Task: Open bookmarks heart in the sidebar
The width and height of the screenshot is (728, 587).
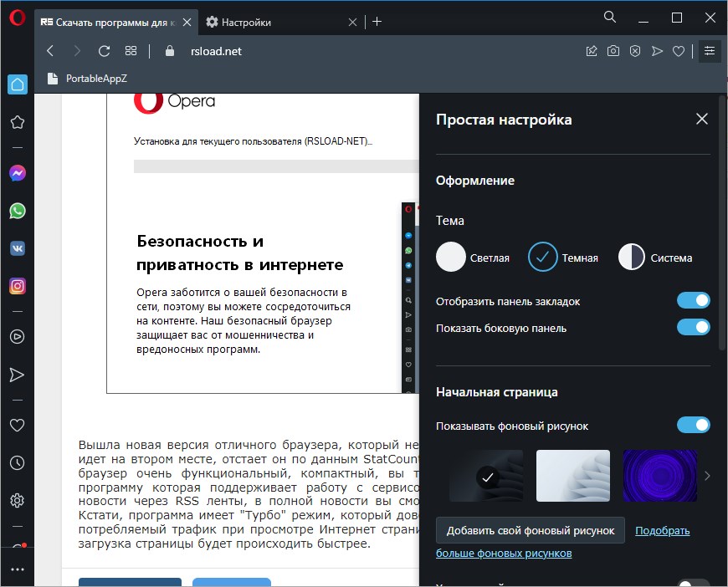Action: (x=18, y=425)
